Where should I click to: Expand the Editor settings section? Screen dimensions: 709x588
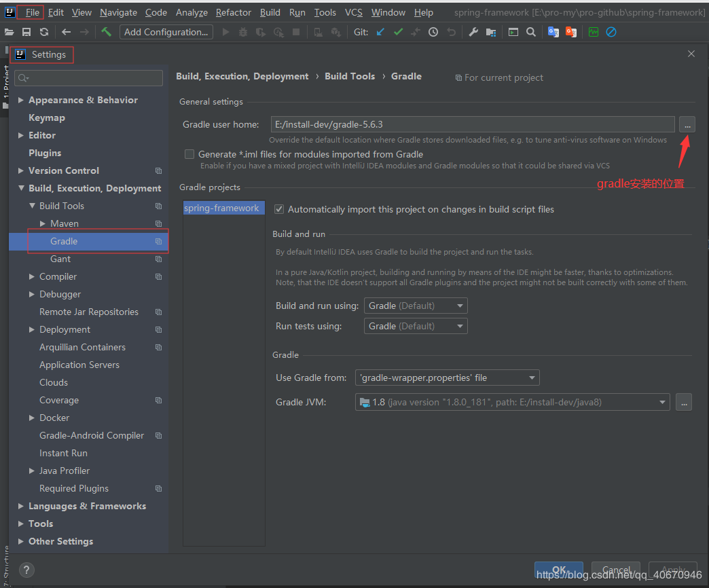21,135
